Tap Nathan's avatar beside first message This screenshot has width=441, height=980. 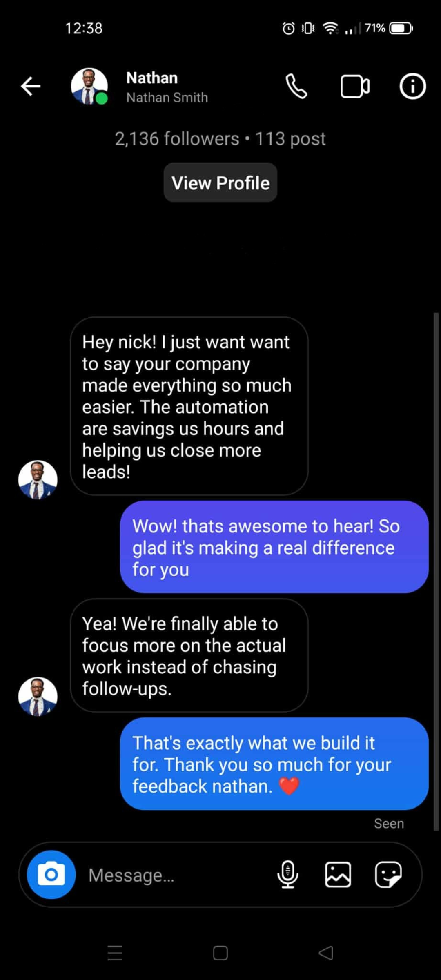click(x=38, y=480)
